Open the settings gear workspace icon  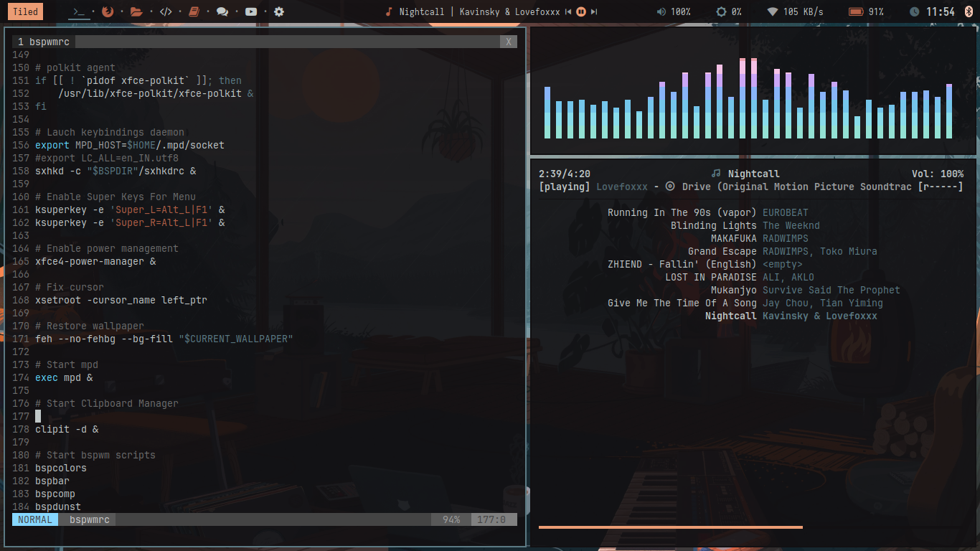pos(279,11)
